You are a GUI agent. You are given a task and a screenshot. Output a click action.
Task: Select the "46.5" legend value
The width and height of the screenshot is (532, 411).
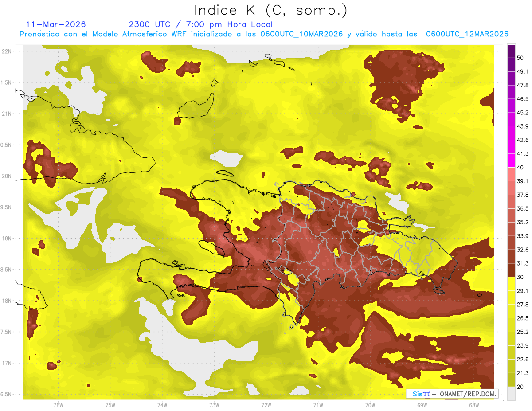tap(523, 99)
